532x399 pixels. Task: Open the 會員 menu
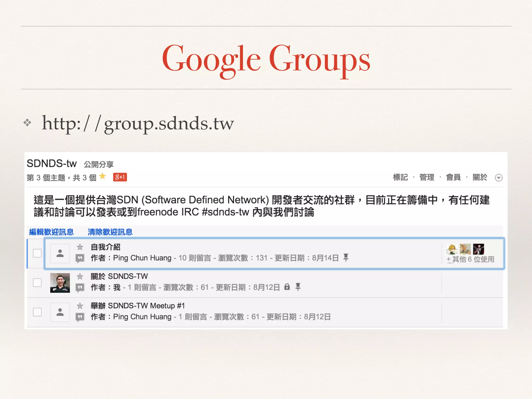click(x=453, y=177)
